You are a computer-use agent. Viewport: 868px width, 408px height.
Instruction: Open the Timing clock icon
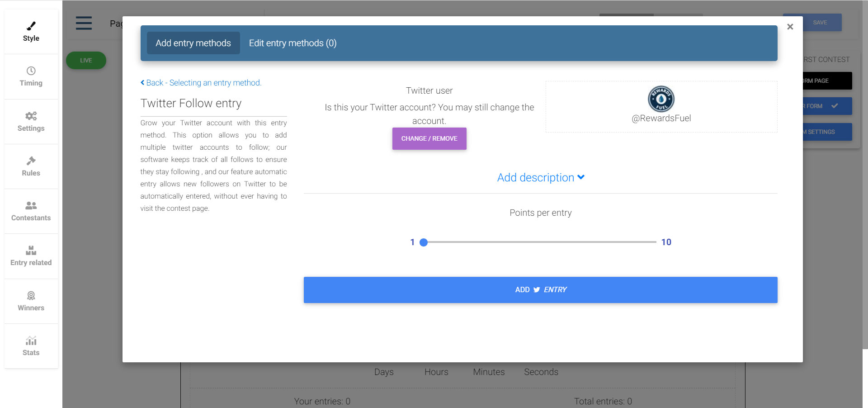coord(31,71)
